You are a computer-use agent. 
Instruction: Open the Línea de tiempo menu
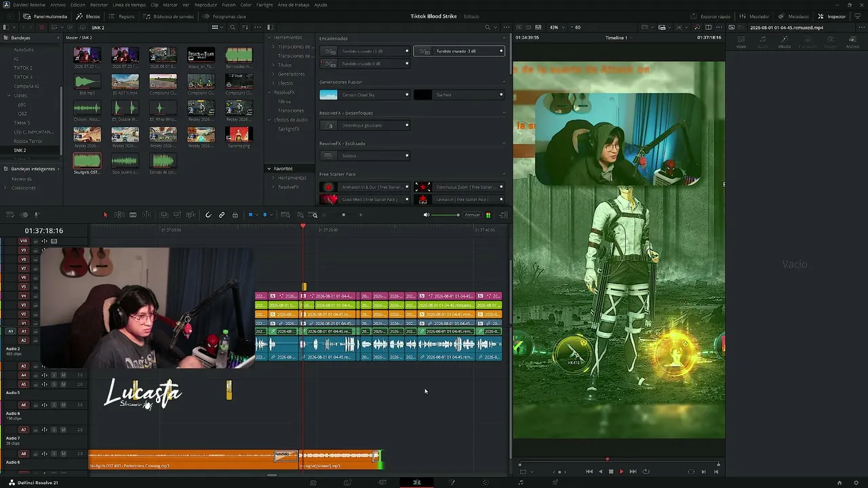(129, 5)
